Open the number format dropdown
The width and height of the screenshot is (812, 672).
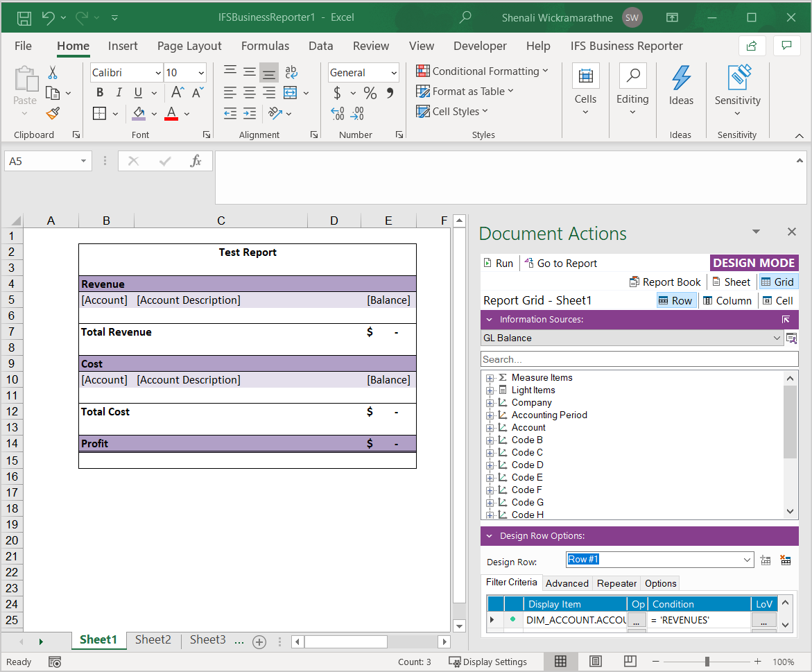pyautogui.click(x=394, y=73)
